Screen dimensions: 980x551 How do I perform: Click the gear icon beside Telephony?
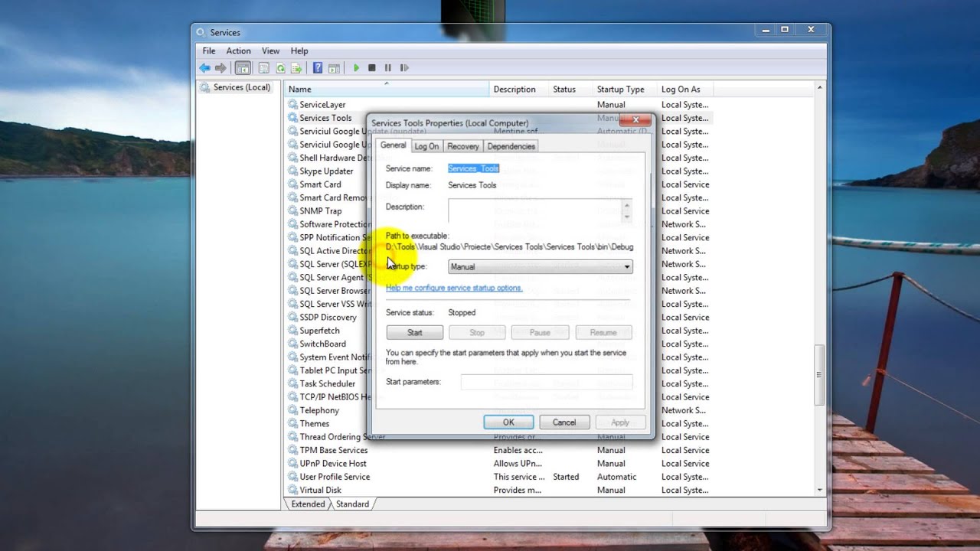tap(292, 410)
